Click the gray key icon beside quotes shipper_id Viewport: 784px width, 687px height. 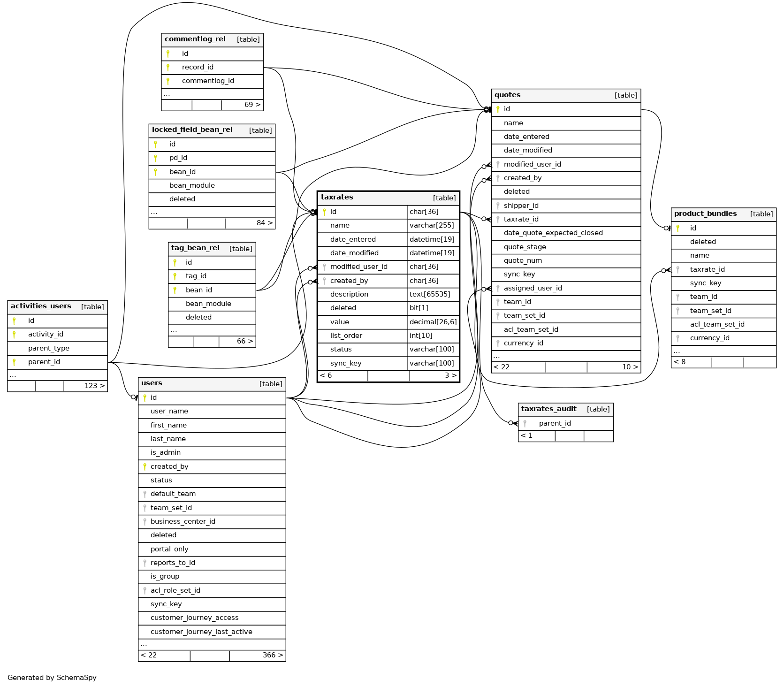498,206
